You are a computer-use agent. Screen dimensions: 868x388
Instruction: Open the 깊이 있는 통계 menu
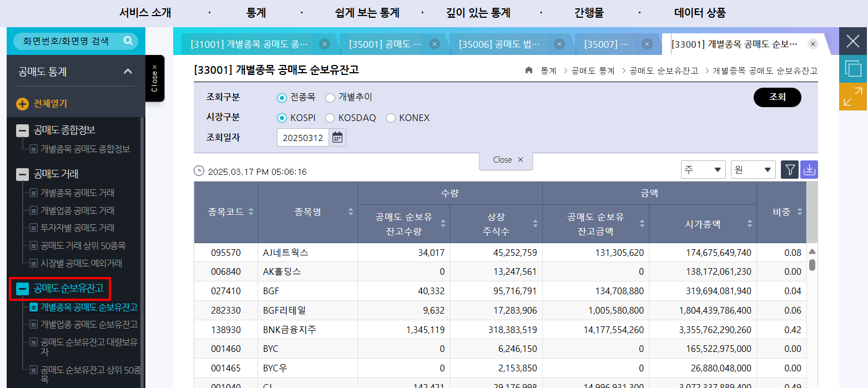478,13
